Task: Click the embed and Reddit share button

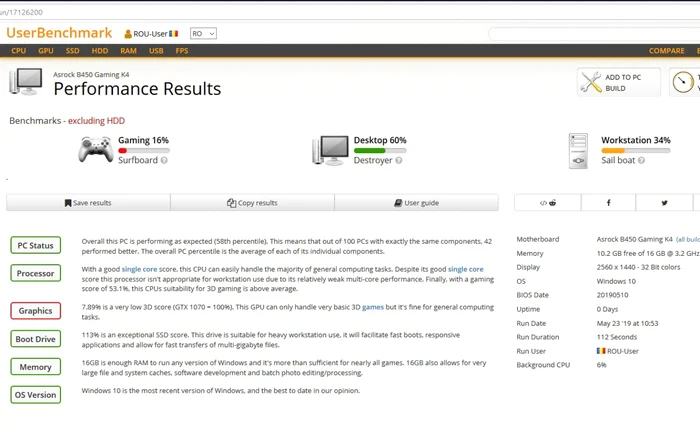Action: [x=548, y=203]
